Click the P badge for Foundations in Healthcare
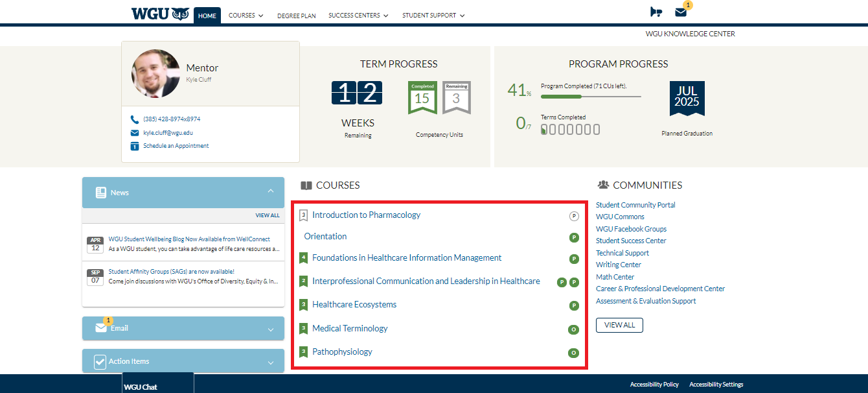Viewport: 868px width, 393px height. (574, 259)
